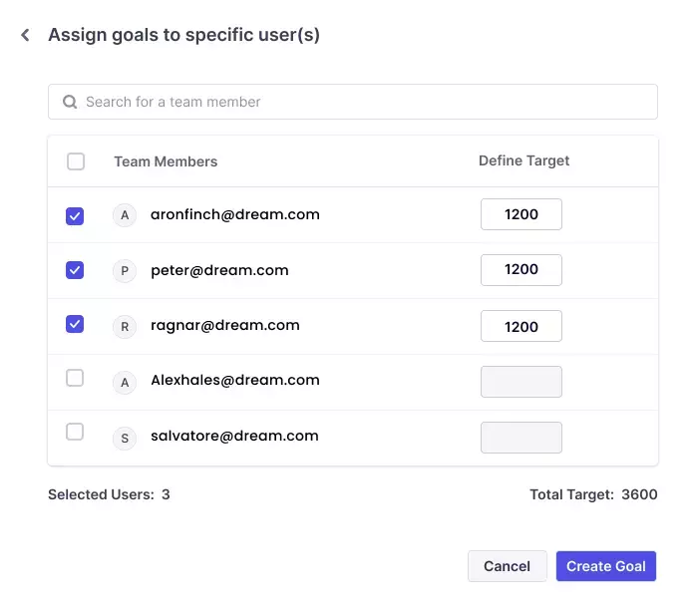Image resolution: width=693 pixels, height=616 pixels.
Task: Click Alexhales' empty target field
Action: [x=521, y=382]
